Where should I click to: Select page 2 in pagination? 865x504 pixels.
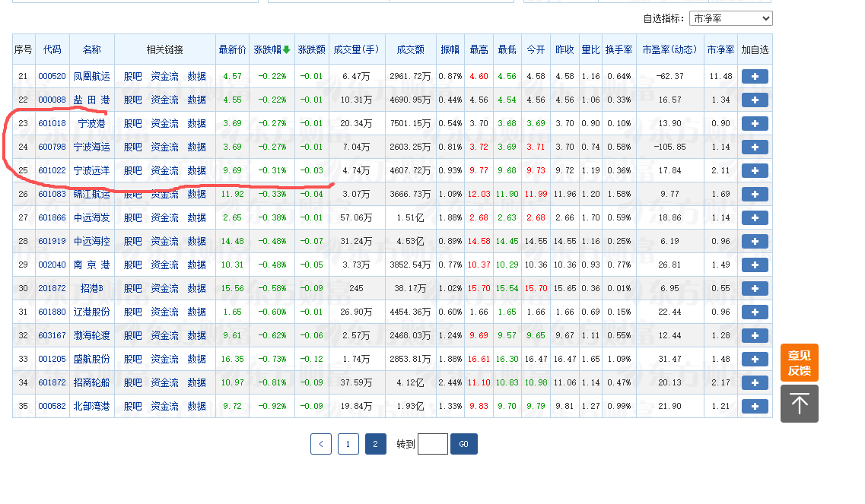[x=375, y=444]
